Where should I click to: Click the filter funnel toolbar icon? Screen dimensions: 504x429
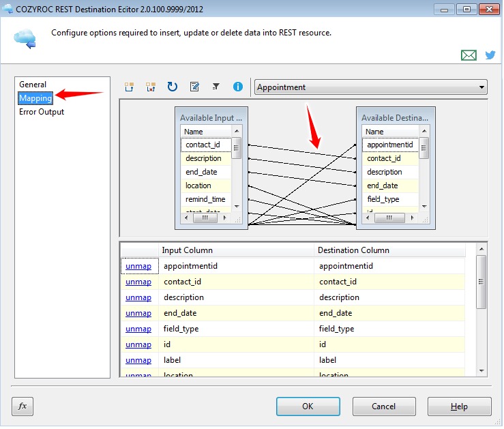(x=216, y=87)
